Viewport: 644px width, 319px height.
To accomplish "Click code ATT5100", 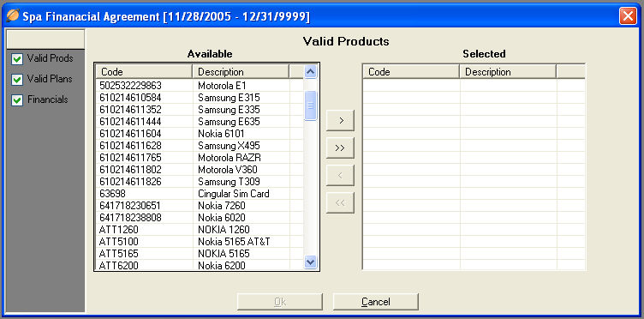I will click(x=119, y=242).
